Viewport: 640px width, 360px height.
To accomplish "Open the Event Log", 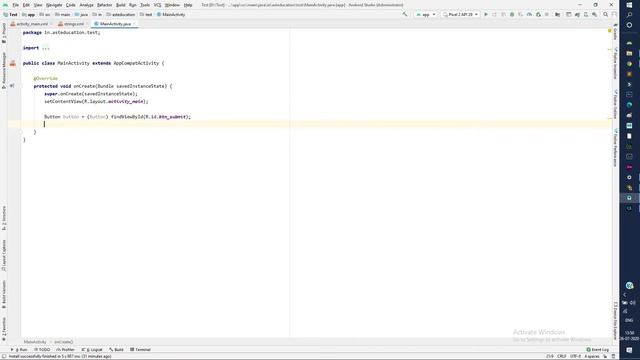I will [598, 350].
